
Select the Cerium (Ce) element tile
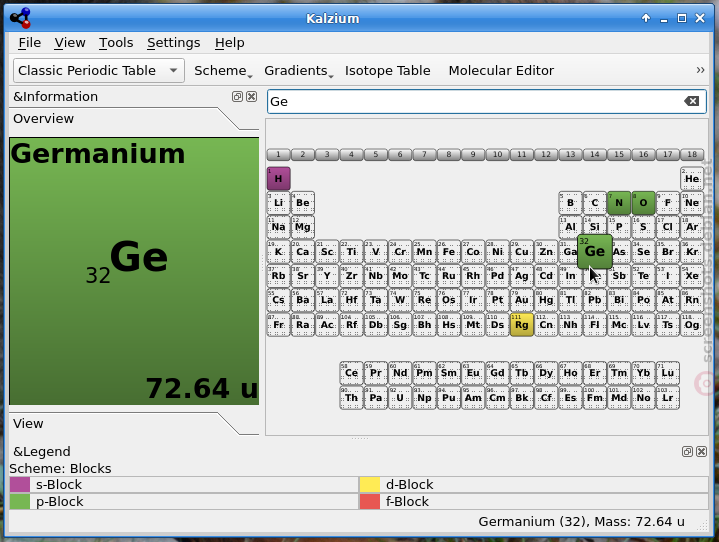coord(351,373)
